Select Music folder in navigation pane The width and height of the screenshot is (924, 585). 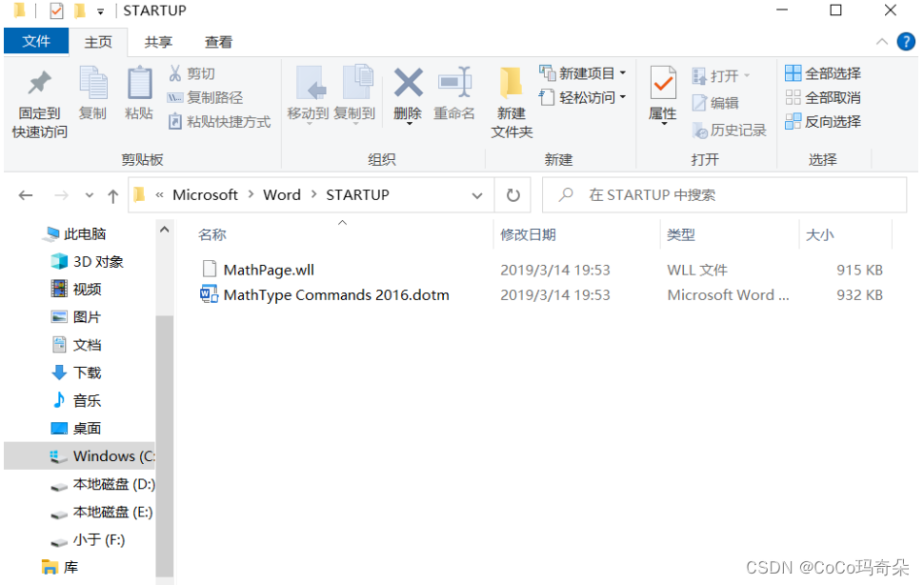pyautogui.click(x=76, y=400)
